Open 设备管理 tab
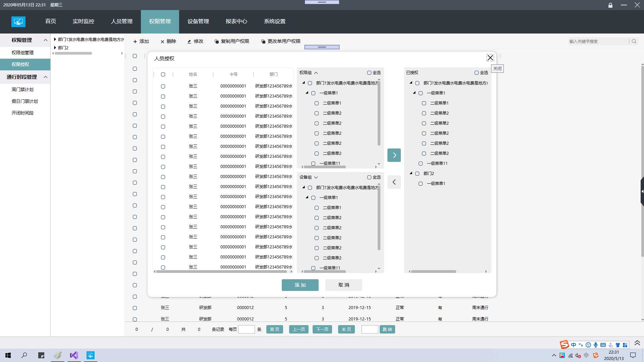Image resolution: width=644 pixels, height=362 pixels. (198, 21)
